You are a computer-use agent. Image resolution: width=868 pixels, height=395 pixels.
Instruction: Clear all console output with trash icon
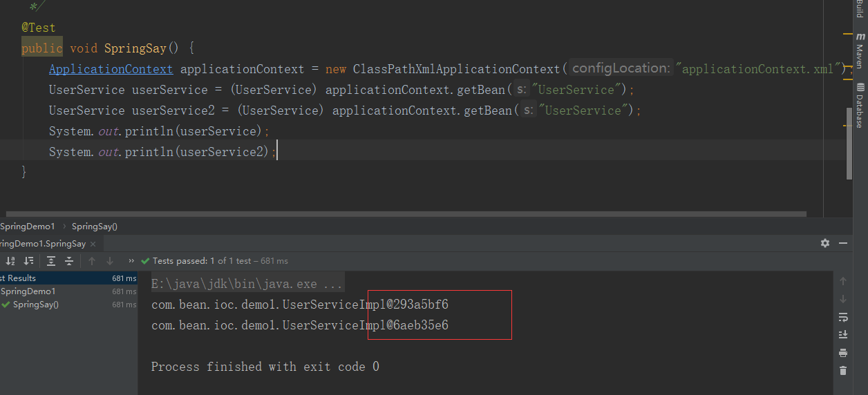[x=843, y=371]
